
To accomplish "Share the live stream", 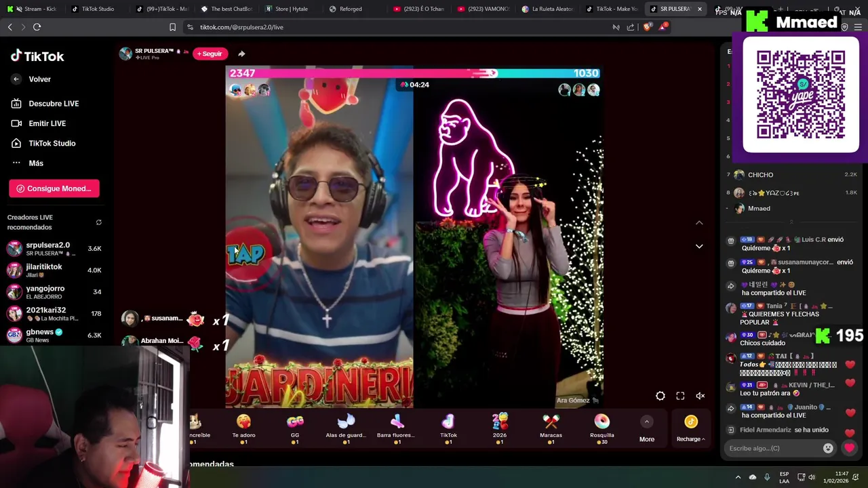I will point(241,54).
